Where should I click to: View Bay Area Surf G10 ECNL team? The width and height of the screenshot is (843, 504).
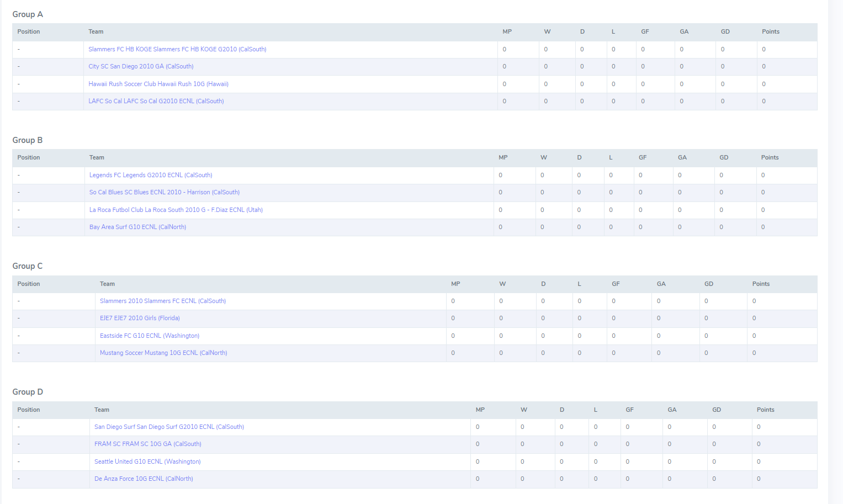(137, 227)
